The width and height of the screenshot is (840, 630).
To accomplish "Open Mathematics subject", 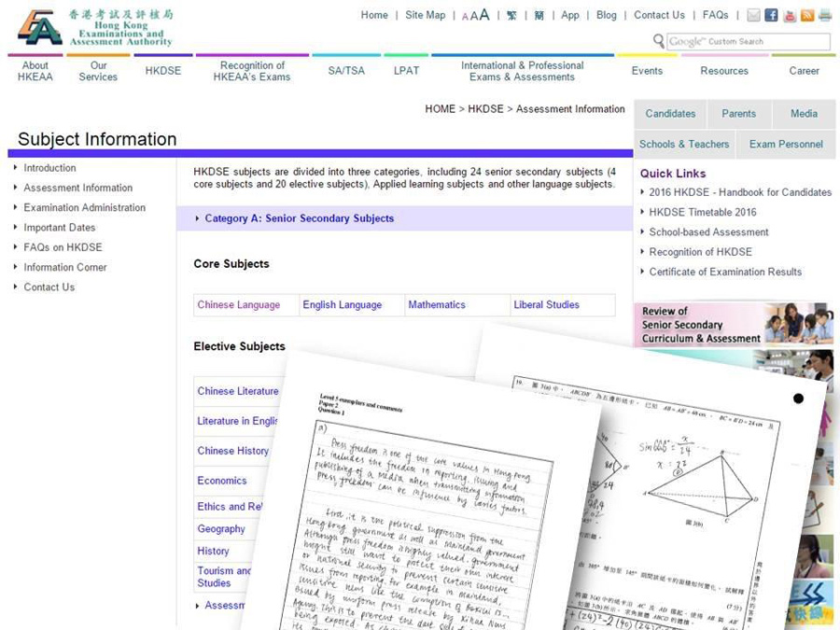I will click(x=437, y=305).
